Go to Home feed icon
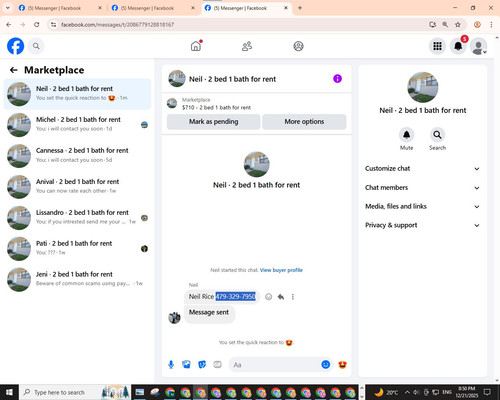The image size is (500, 400). point(196,46)
